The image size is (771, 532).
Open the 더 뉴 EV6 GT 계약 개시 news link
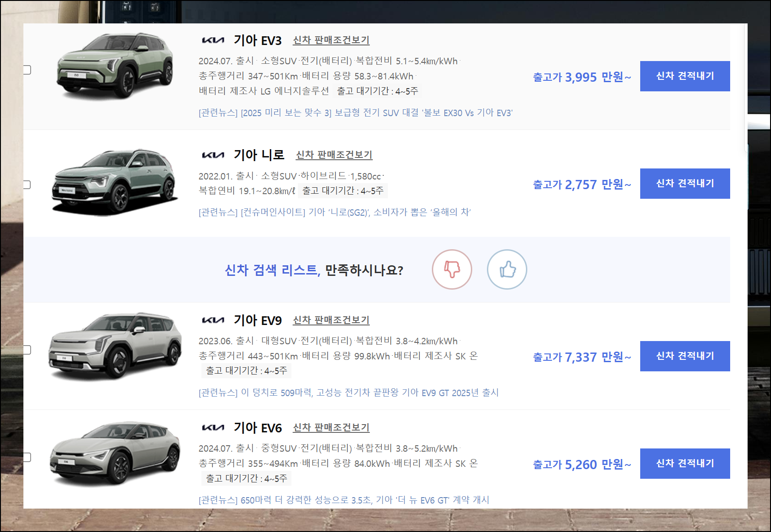(x=344, y=500)
